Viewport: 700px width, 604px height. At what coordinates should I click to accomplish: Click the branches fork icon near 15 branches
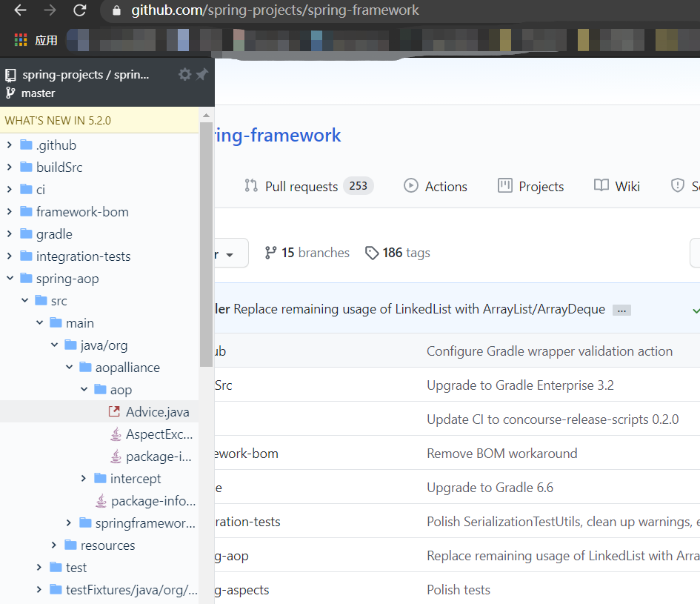(270, 253)
